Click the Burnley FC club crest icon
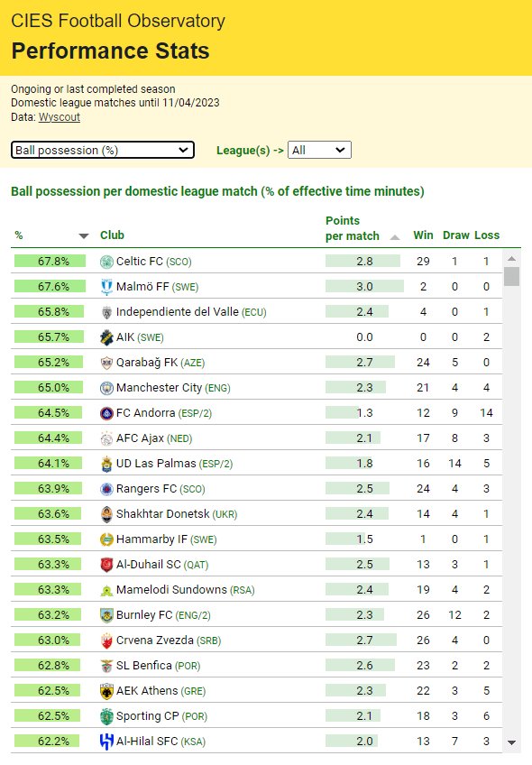 (x=106, y=615)
